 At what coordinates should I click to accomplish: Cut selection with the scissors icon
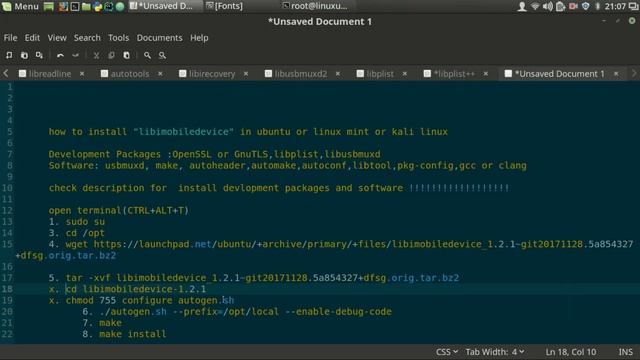coord(96,55)
